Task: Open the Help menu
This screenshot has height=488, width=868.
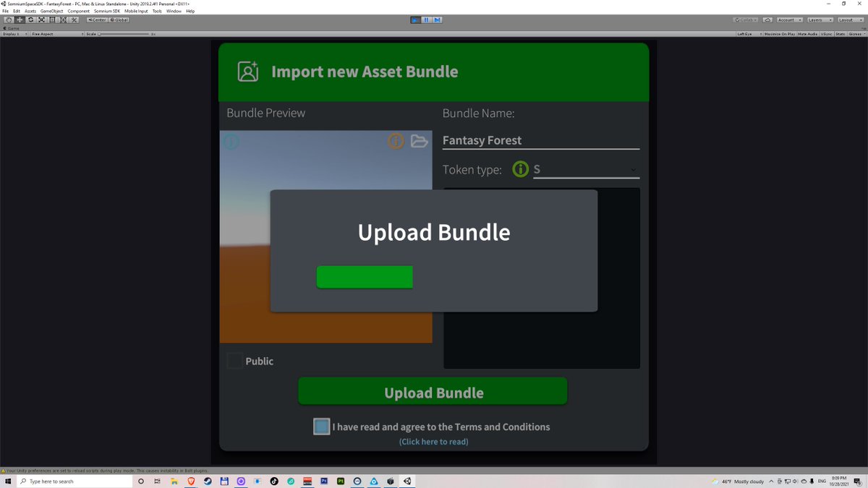Action: tap(190, 11)
